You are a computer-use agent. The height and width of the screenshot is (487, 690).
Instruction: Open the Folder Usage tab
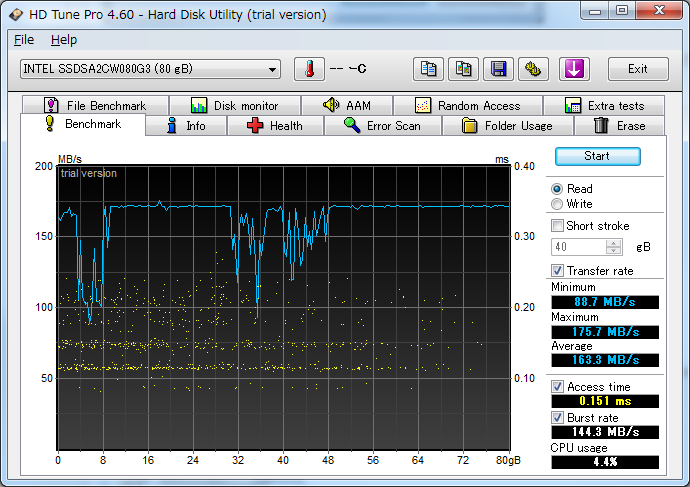507,126
